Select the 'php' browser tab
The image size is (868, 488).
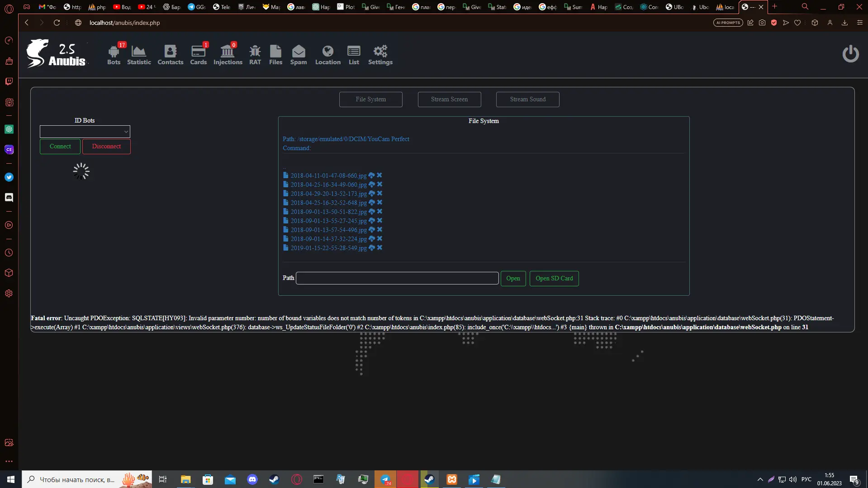pyautogui.click(x=97, y=7)
